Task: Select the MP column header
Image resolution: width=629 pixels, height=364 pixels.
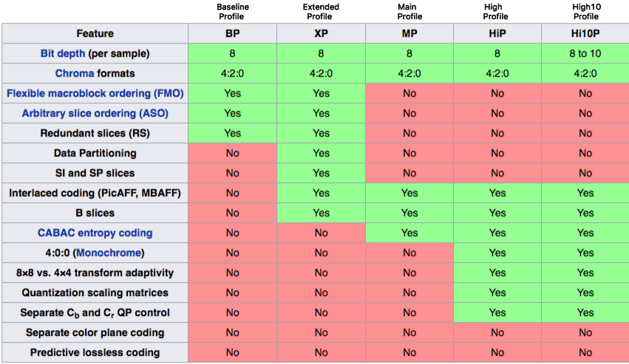Action: 409,33
